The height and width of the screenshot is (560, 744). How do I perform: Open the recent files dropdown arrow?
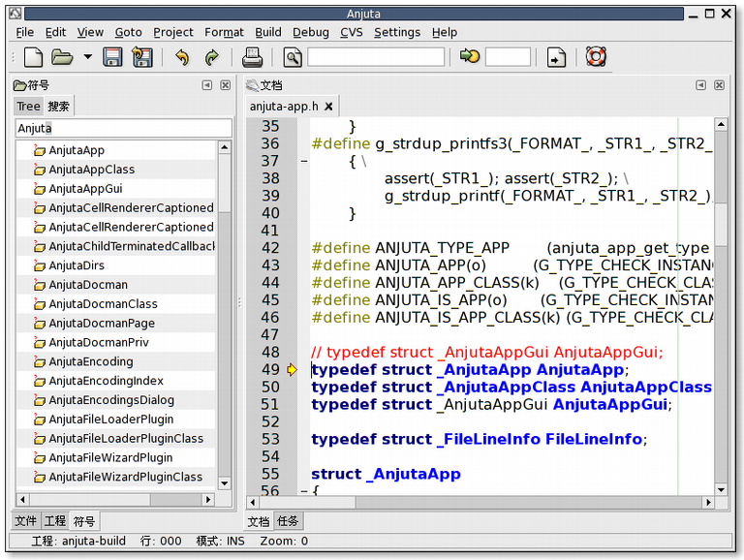click(x=88, y=57)
